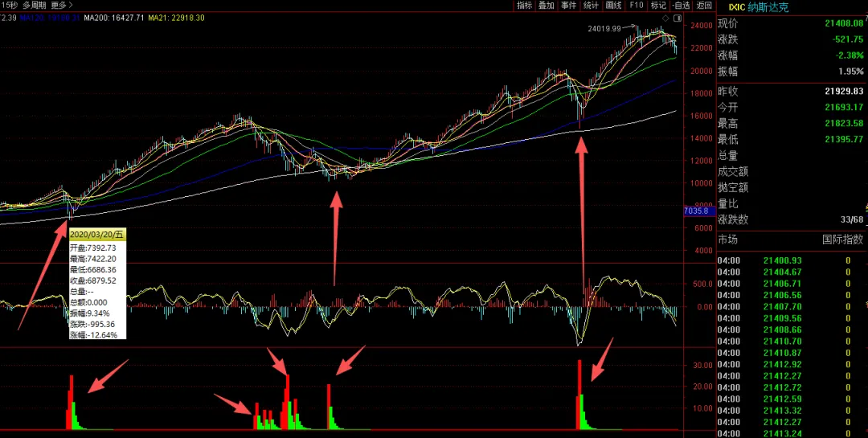Click the 叠加 overlay button
868x438 pixels.
coord(547,6)
